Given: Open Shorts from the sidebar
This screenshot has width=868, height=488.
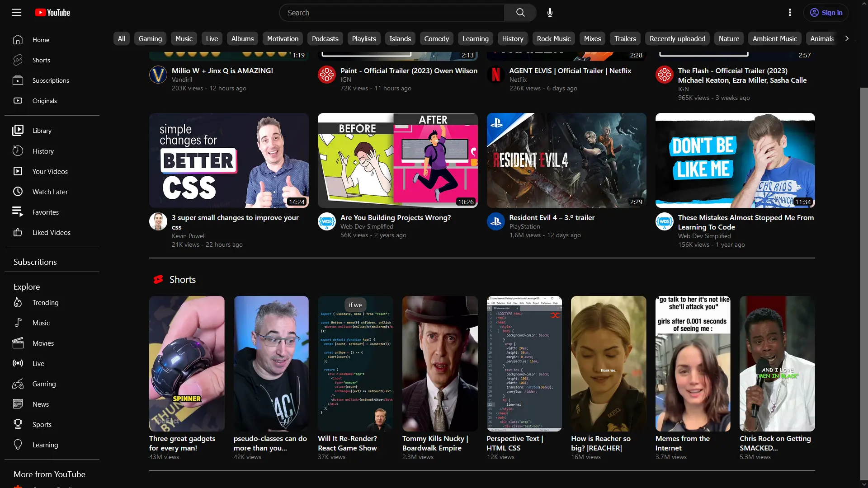Looking at the screenshot, I should [x=52, y=60].
